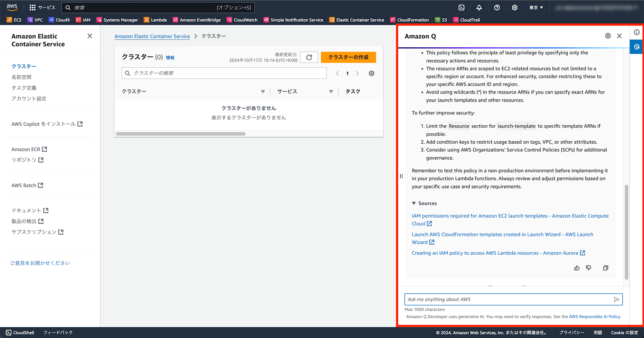The height and width of the screenshot is (338, 644).
Task: Open Lambda shortcut in favorites bar
Action: 155,20
